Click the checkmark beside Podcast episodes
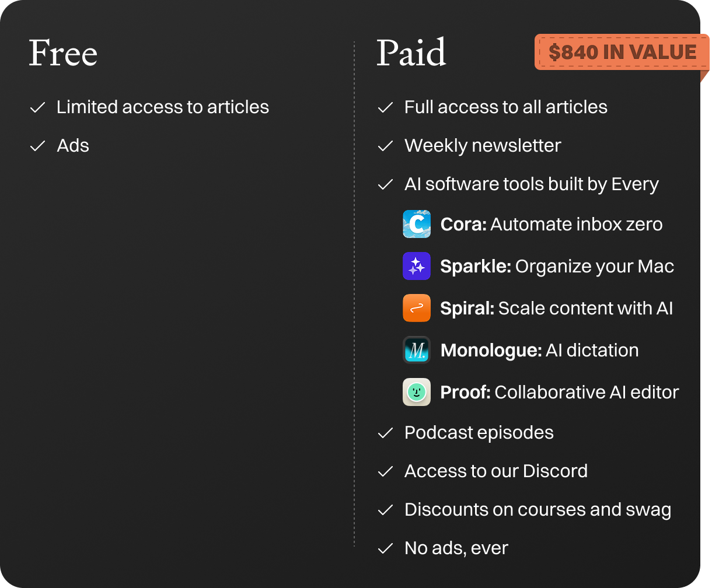The width and height of the screenshot is (712, 588). (385, 433)
